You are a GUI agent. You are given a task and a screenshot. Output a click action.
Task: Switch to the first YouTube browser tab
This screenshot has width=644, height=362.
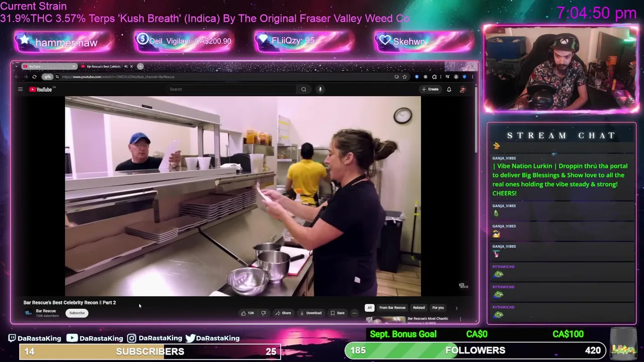(x=48, y=66)
